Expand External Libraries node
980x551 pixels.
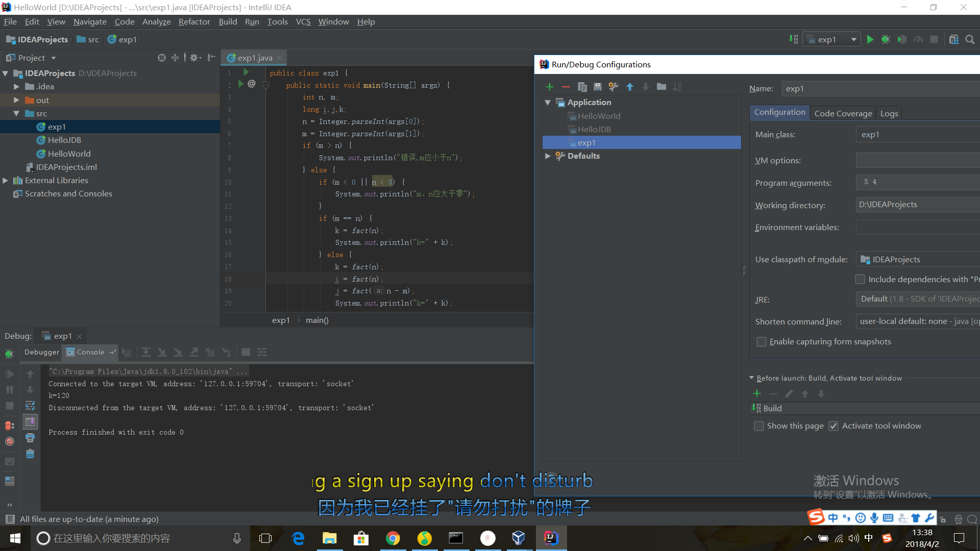pos(6,181)
